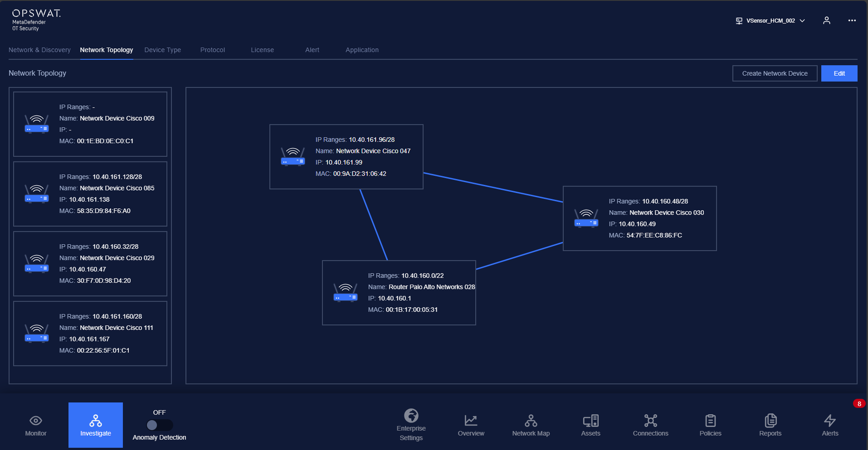The width and height of the screenshot is (868, 450).
Task: Click IP range 10.40.161.160/28
Action: 117,316
